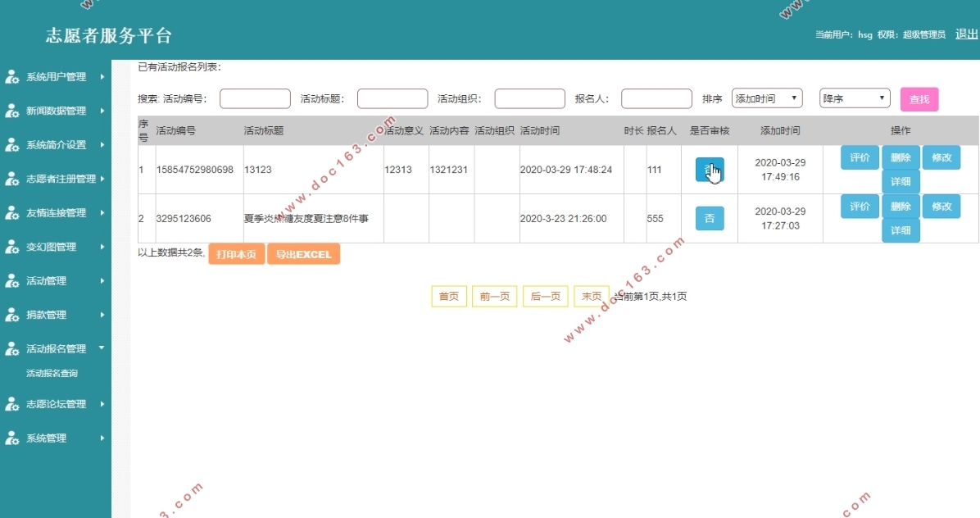The image size is (980, 518).
Task: Click the user icon beside 变幻图管理
Action: (x=11, y=247)
